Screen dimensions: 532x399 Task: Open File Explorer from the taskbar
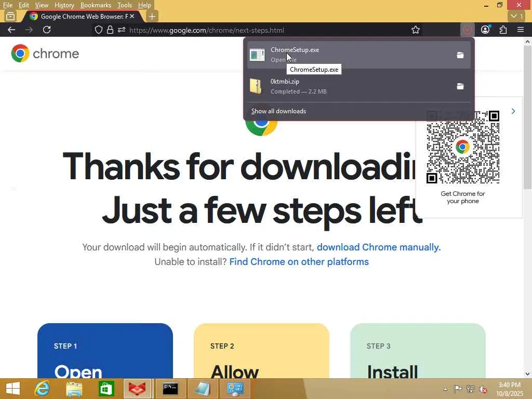(x=74, y=389)
